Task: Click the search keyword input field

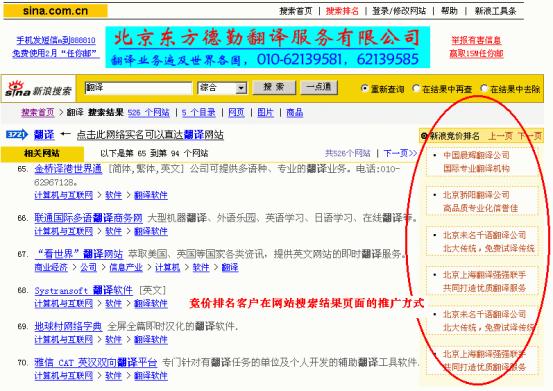Action: click(138, 88)
